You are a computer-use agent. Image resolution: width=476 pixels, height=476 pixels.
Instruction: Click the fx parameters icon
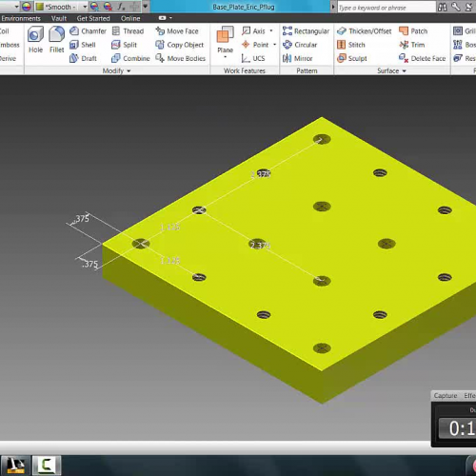pos(121,7)
